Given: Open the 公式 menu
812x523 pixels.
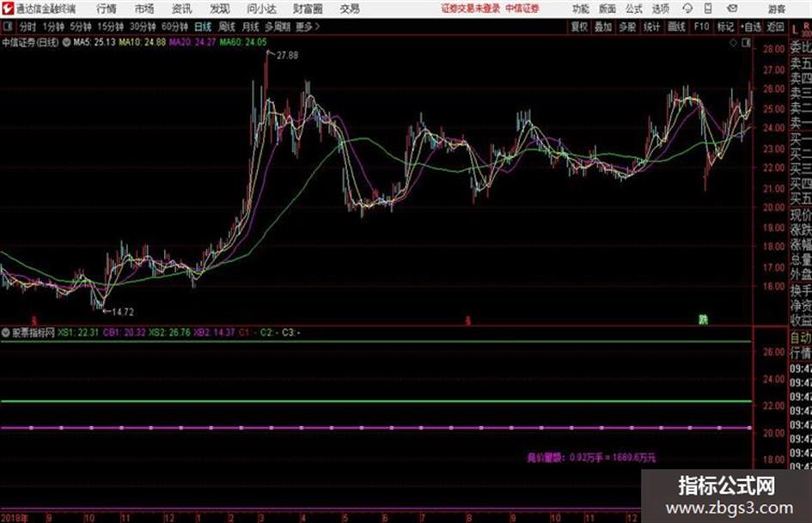Looking at the screenshot, I should tap(634, 9).
